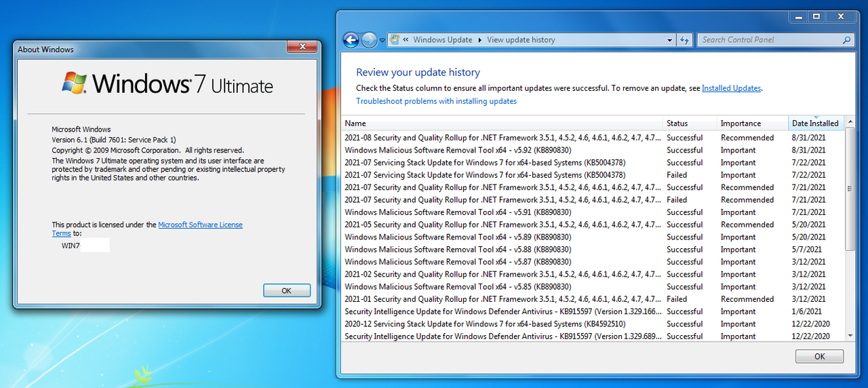Select Malicious Software Removal Tool v5.87 row
The width and height of the screenshot is (868, 388).
click(593, 262)
